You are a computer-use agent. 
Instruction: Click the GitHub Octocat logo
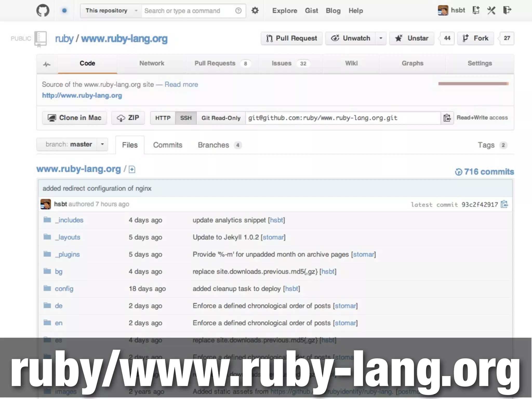click(43, 11)
